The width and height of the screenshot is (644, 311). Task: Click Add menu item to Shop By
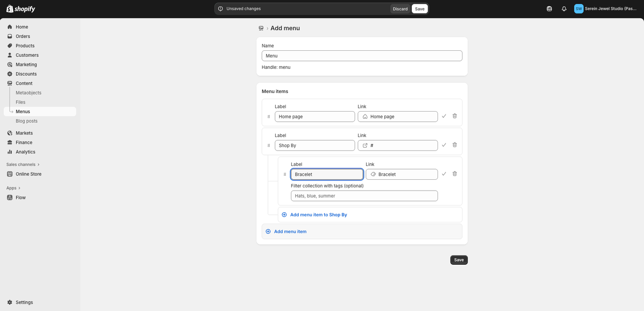pyautogui.click(x=318, y=215)
